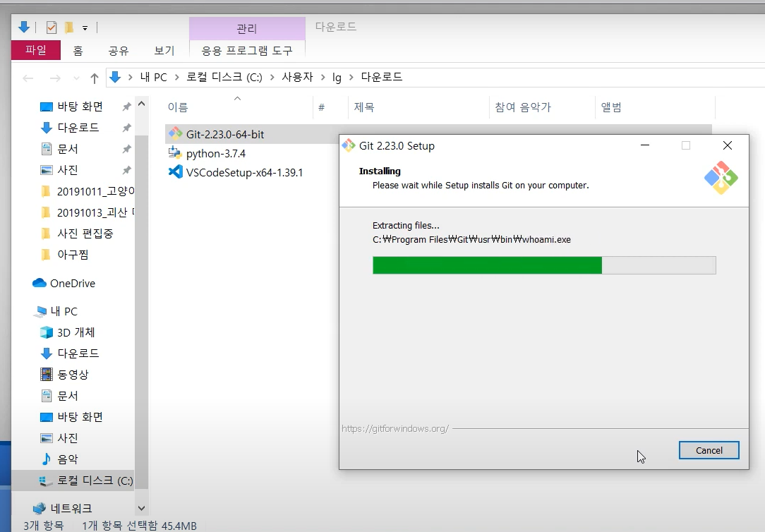The width and height of the screenshot is (765, 532).
Task: Go forward with the right arrow
Action: (x=55, y=78)
